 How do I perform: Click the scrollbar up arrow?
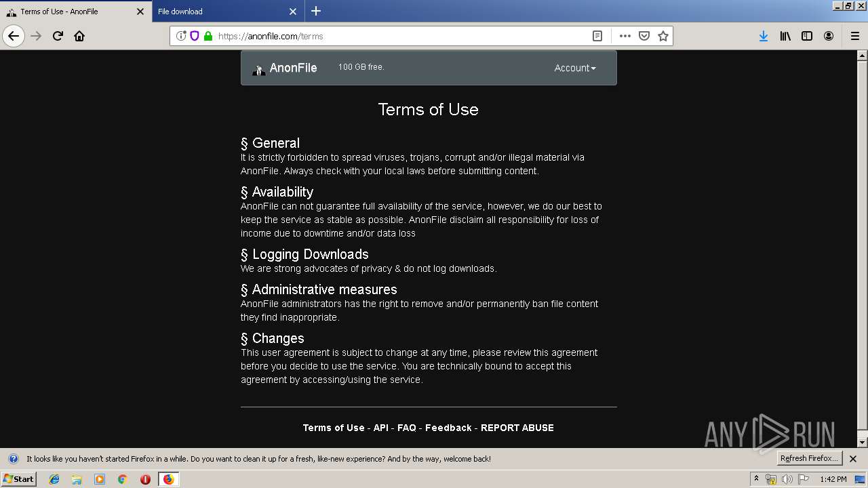point(863,56)
